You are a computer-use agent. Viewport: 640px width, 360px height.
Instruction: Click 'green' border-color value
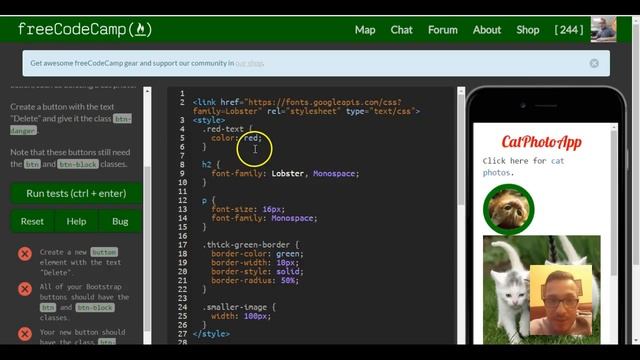pyautogui.click(x=287, y=254)
